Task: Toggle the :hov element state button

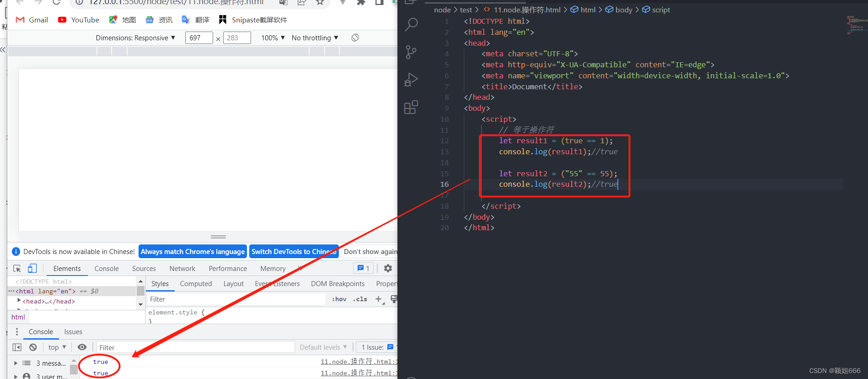Action: [x=339, y=299]
